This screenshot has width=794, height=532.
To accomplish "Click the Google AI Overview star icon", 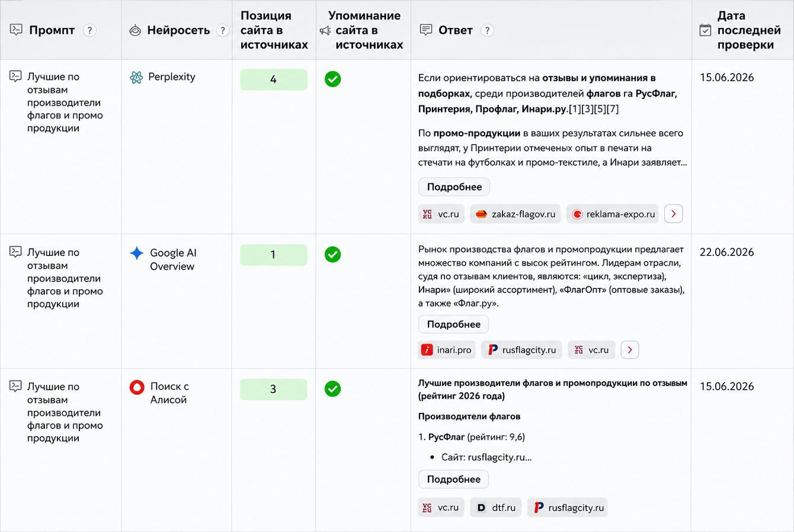I will click(x=137, y=253).
